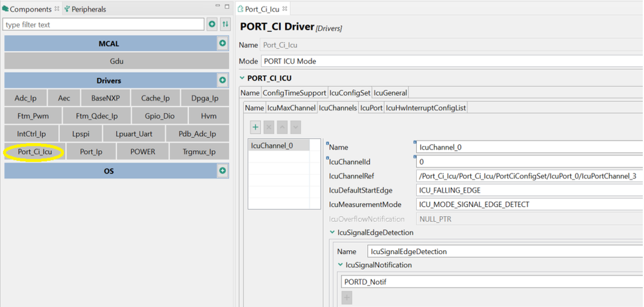Collapse the IcuSignalEdgeDetection section
Viewport: 644px width, 307px height.
coord(332,232)
